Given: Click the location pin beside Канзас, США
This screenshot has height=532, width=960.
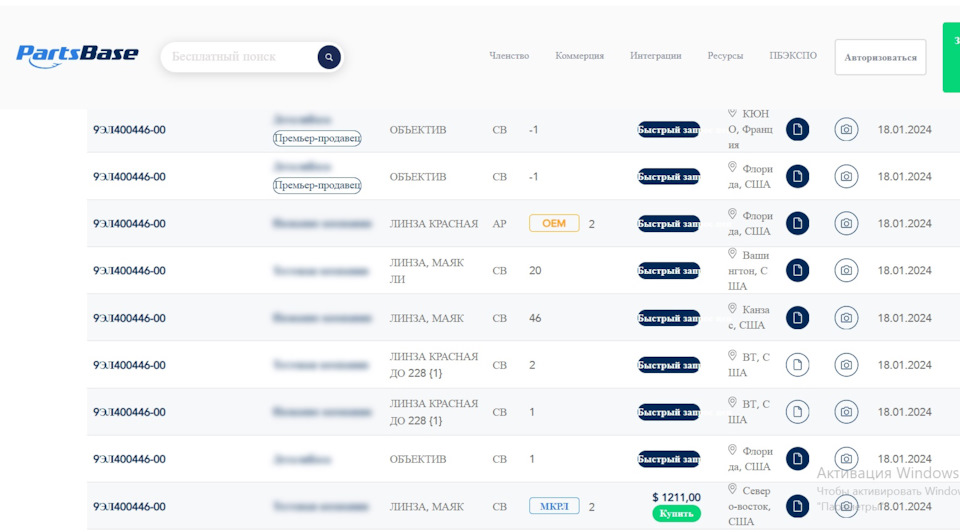Looking at the screenshot, I should point(732,308).
